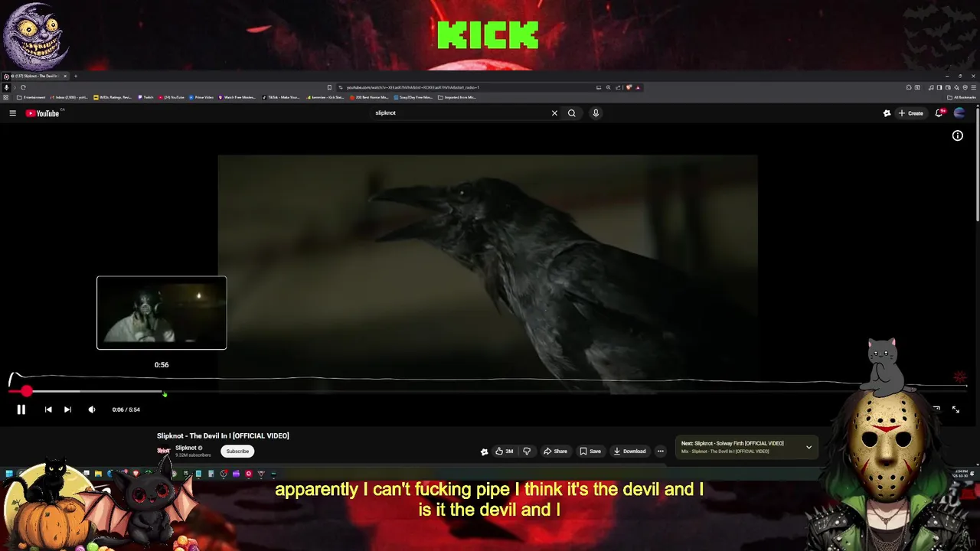Image resolution: width=980 pixels, height=551 pixels.
Task: Reload the page
Action: click(23, 87)
